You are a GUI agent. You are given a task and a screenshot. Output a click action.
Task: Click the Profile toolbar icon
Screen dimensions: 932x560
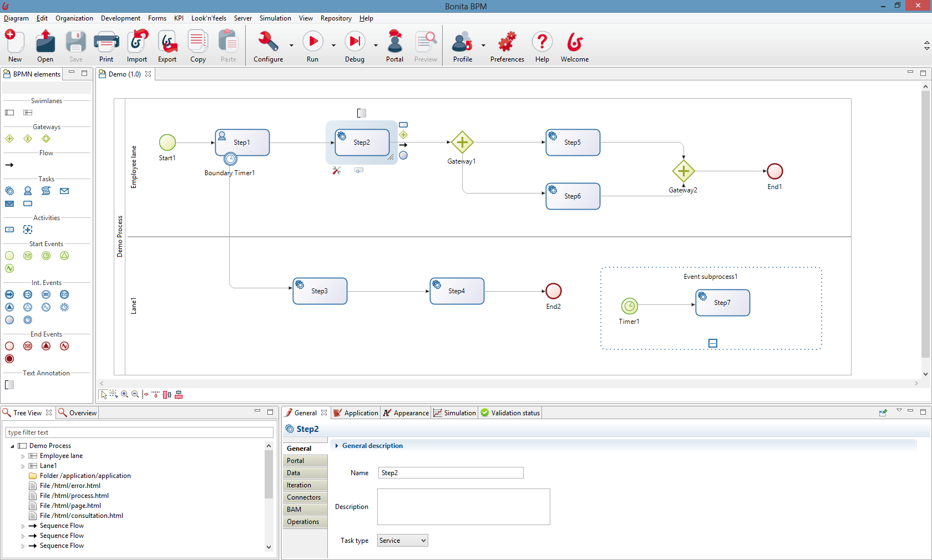click(462, 42)
